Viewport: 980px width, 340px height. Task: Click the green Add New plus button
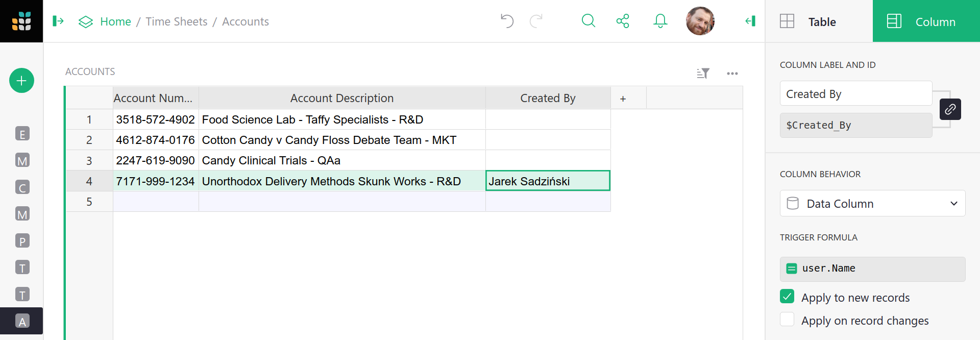click(21, 81)
